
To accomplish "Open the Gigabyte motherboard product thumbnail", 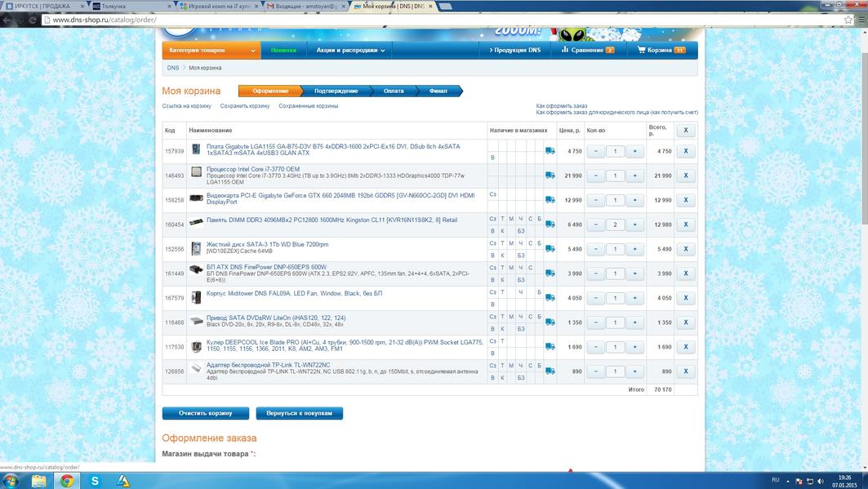I will pyautogui.click(x=196, y=149).
